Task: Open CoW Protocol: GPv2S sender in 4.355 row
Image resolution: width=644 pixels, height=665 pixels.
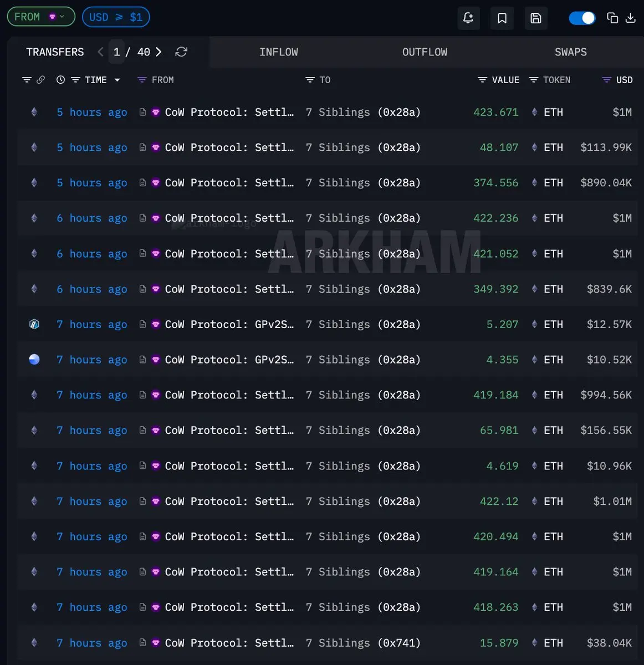Action: (x=229, y=360)
